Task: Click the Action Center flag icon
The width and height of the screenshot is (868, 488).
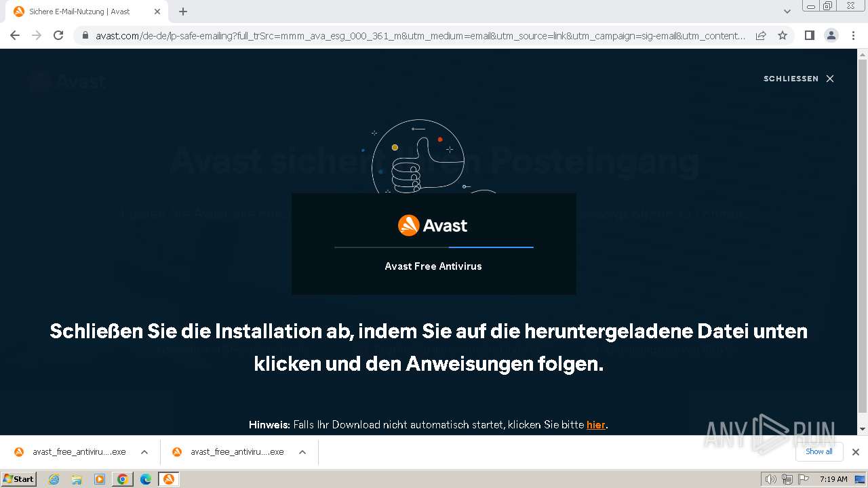Action: 804,479
